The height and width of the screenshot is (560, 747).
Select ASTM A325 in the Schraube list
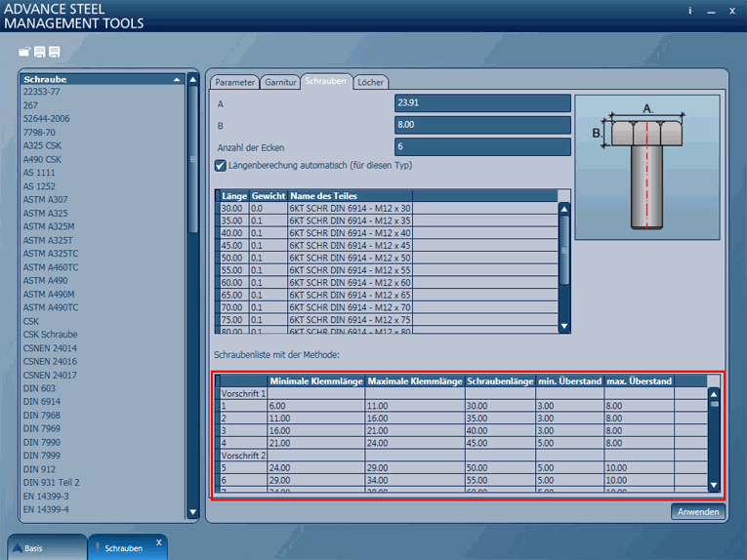tap(45, 213)
